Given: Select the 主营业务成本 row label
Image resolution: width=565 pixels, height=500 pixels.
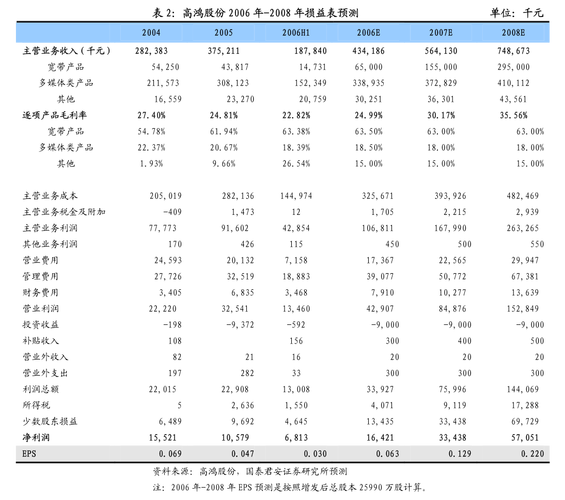Looking at the screenshot, I should 50,196.
